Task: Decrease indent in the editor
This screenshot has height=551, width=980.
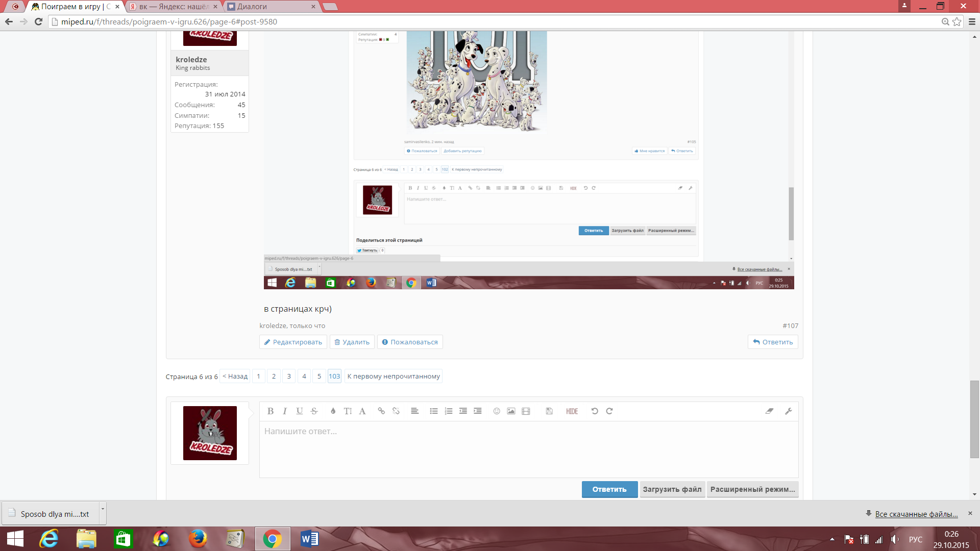Action: coord(463,411)
